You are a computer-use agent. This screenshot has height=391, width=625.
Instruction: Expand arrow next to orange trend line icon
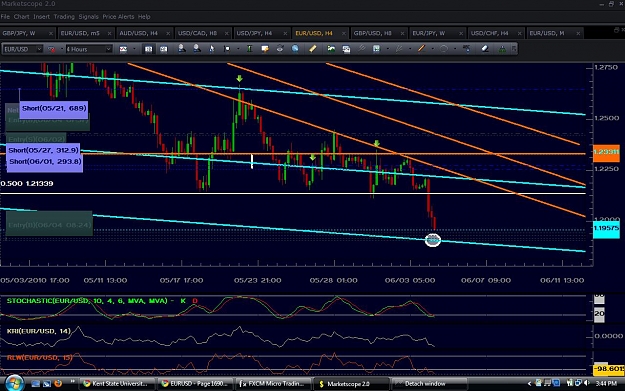(x=432, y=49)
